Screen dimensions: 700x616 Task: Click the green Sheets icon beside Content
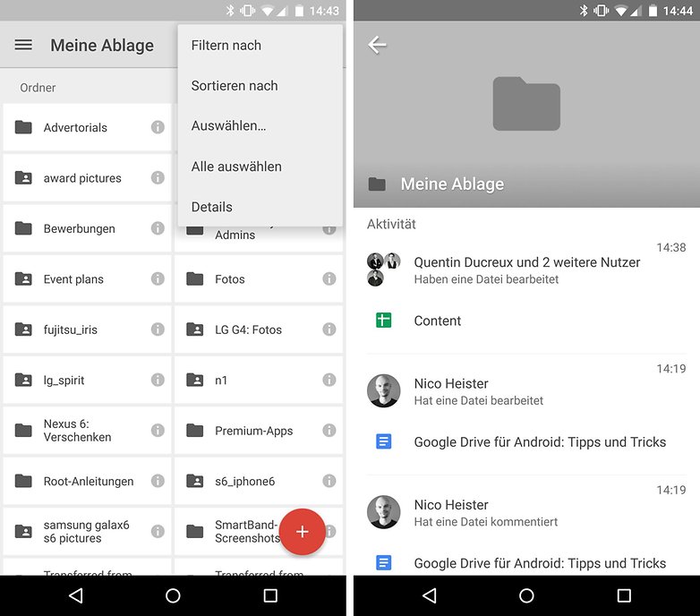point(383,320)
